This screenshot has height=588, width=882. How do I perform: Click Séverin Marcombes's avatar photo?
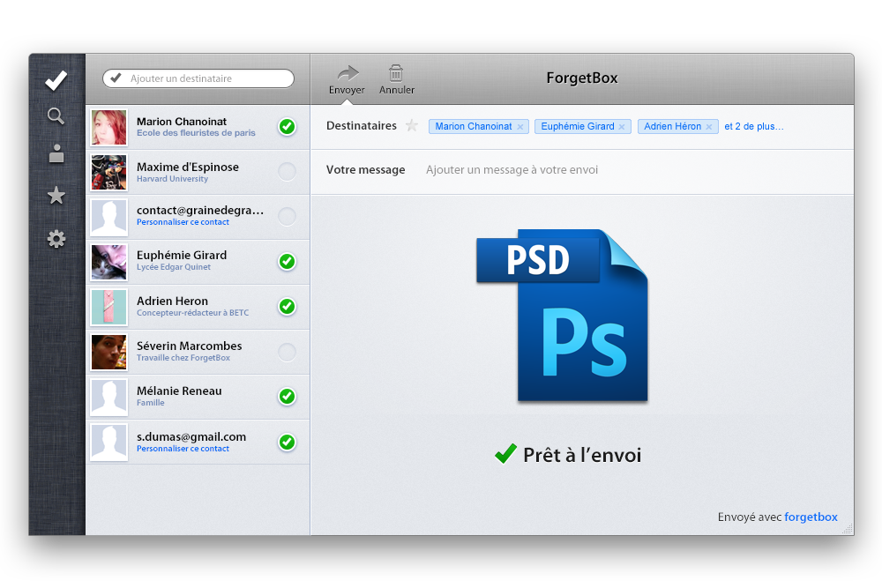(109, 352)
